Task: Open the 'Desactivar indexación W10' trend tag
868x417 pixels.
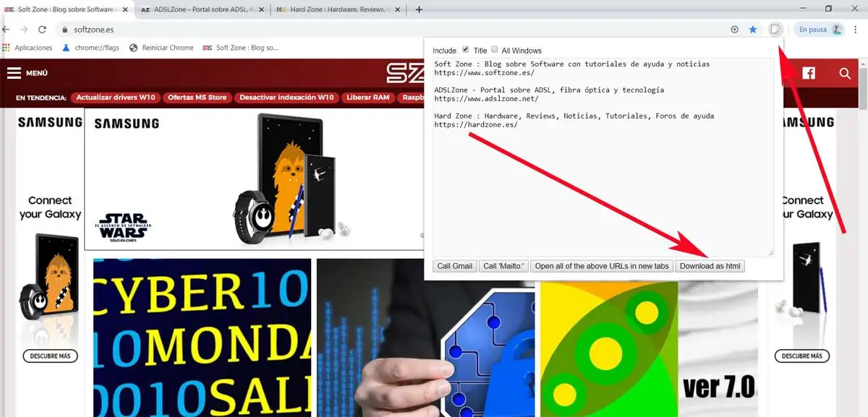Action: click(286, 97)
